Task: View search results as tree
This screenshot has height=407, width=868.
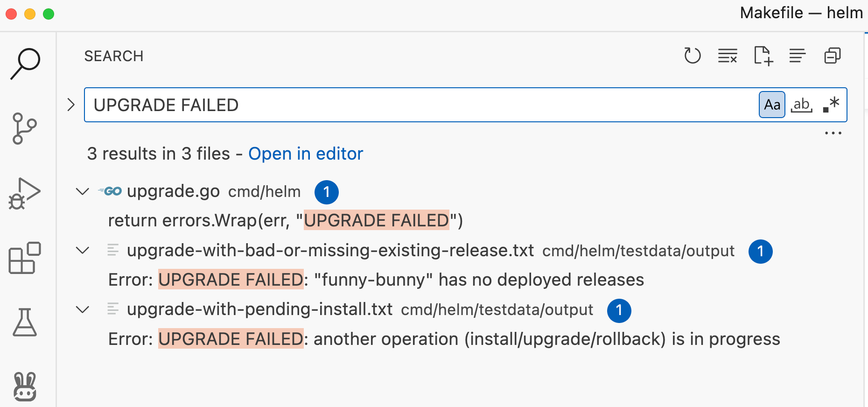Action: click(798, 56)
